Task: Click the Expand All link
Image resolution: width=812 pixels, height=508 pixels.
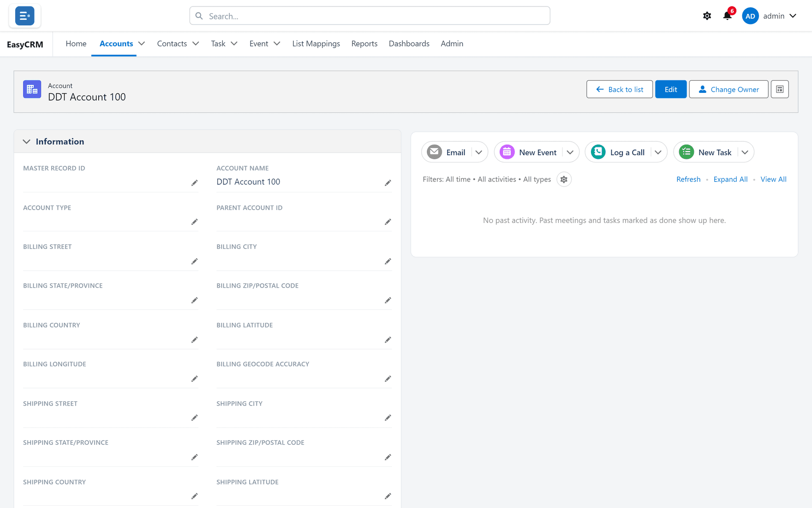Action: point(730,179)
